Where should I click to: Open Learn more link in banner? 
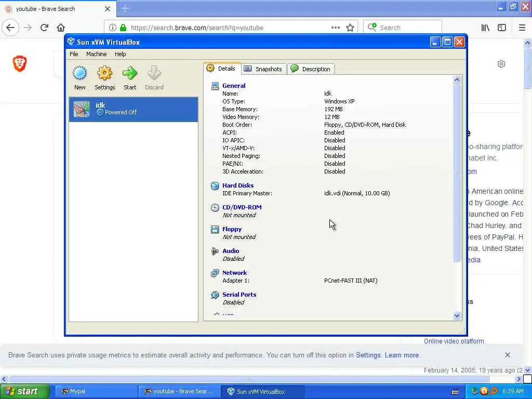click(402, 355)
